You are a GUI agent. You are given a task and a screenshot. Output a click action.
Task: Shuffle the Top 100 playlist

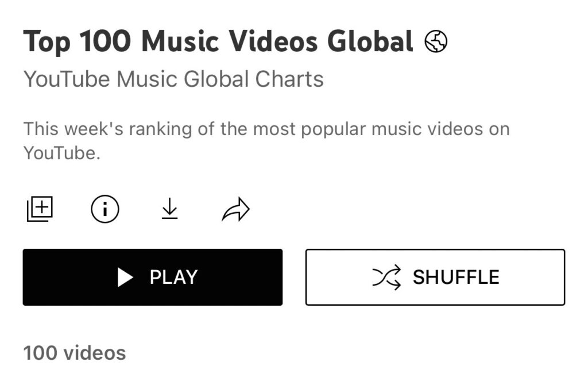tap(435, 278)
